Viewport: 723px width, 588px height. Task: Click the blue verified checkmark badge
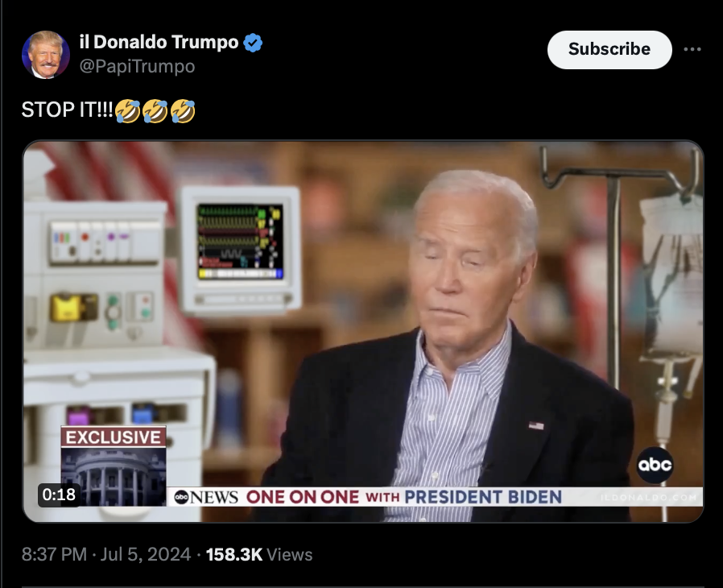[253, 43]
